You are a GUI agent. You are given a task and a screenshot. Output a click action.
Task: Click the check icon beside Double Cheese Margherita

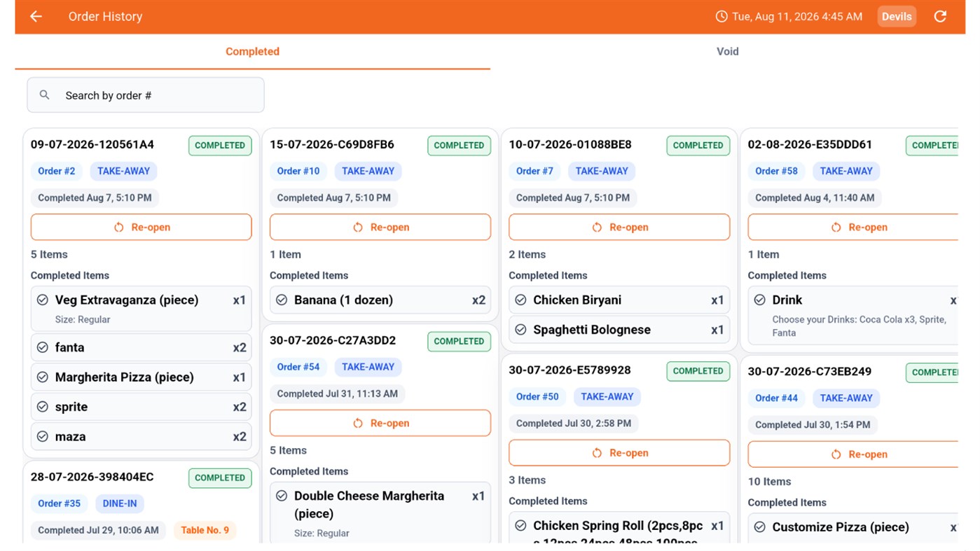[x=282, y=496]
